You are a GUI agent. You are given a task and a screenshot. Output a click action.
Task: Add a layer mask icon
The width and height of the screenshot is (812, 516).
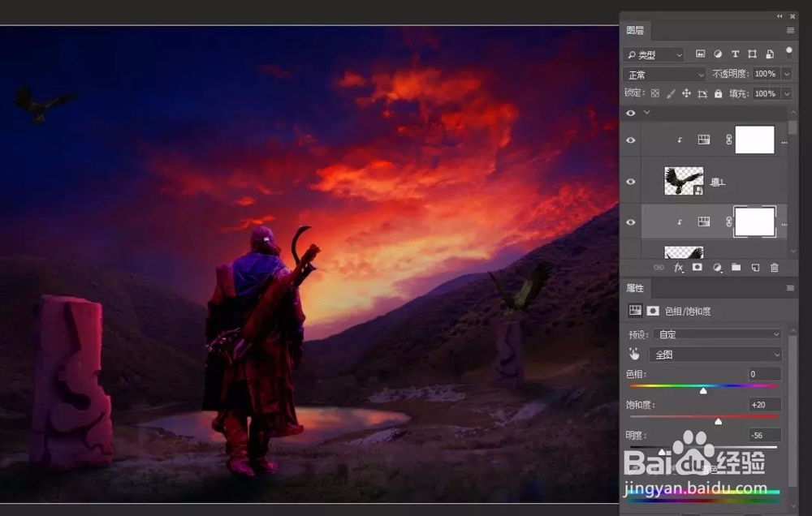[697, 267]
